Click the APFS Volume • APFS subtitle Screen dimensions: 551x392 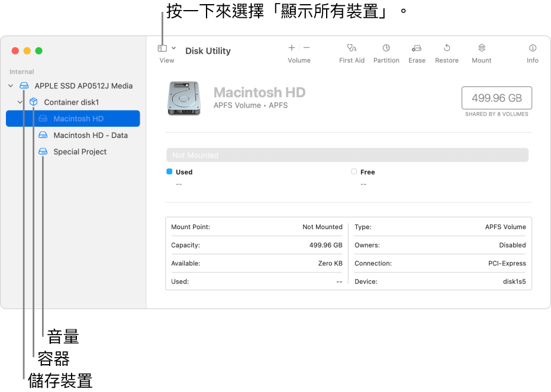coord(250,105)
